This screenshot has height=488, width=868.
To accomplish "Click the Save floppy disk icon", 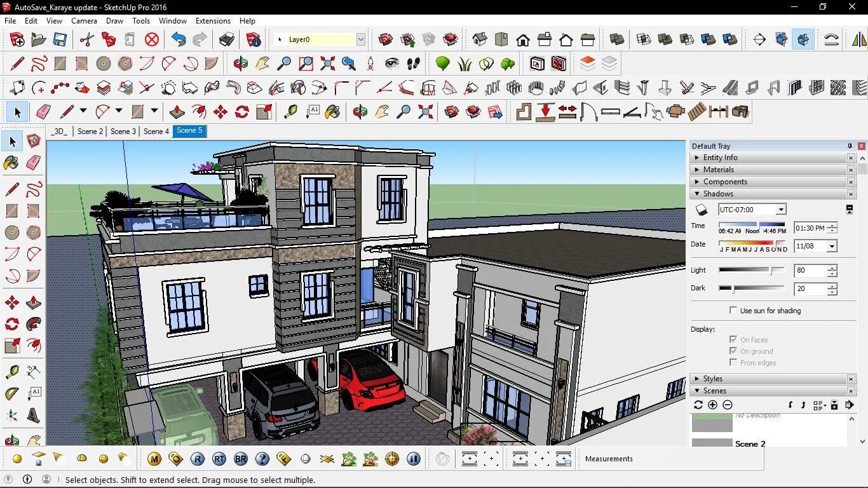I will (60, 39).
